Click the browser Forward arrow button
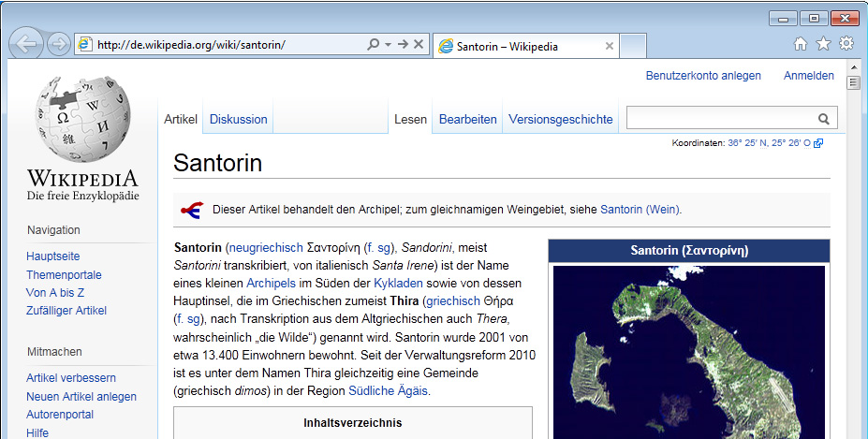 pyautogui.click(x=59, y=44)
